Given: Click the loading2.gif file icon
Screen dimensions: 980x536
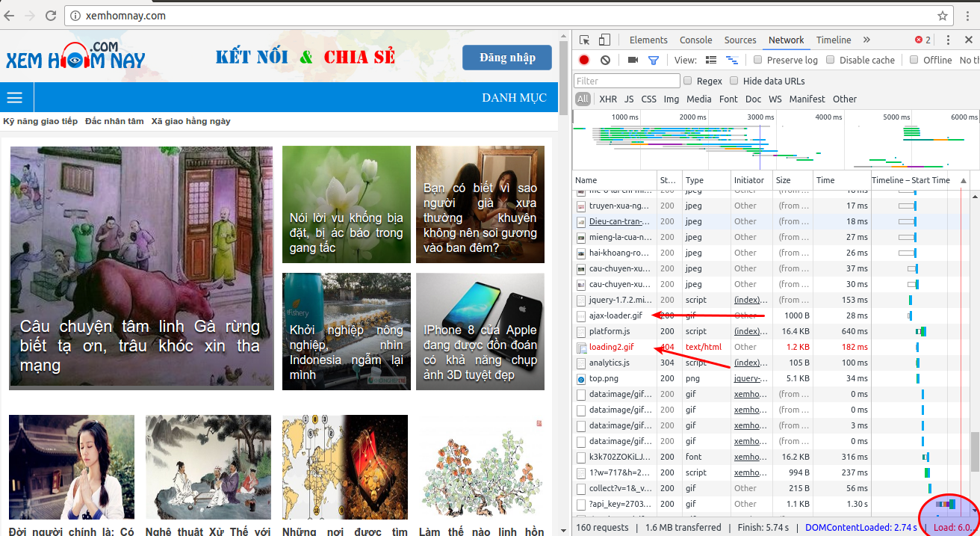Looking at the screenshot, I should (x=580, y=348).
